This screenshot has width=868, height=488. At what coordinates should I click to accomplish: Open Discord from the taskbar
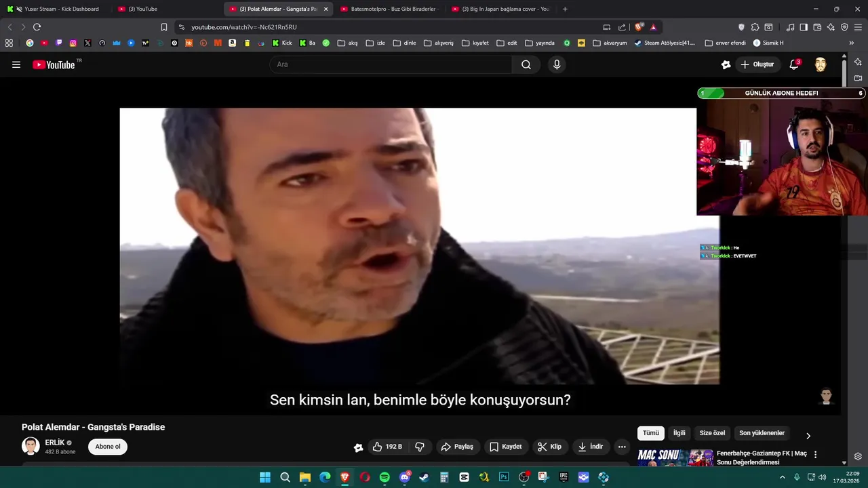coord(405,477)
